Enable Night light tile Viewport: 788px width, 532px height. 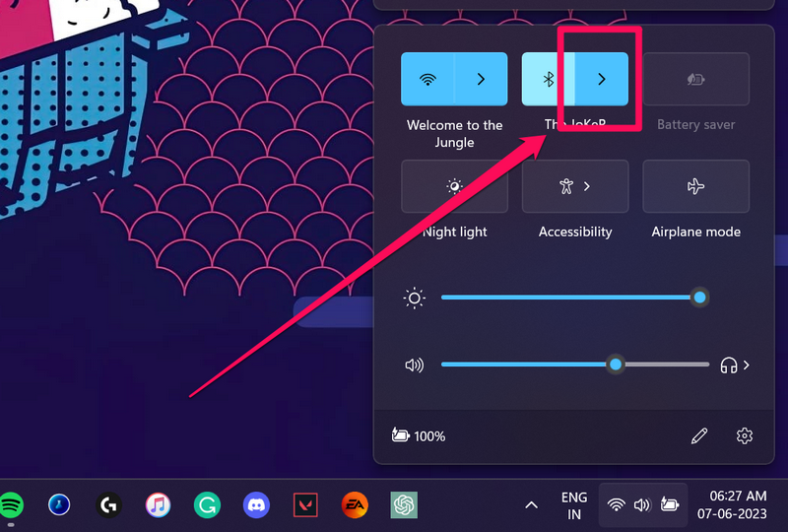454,186
